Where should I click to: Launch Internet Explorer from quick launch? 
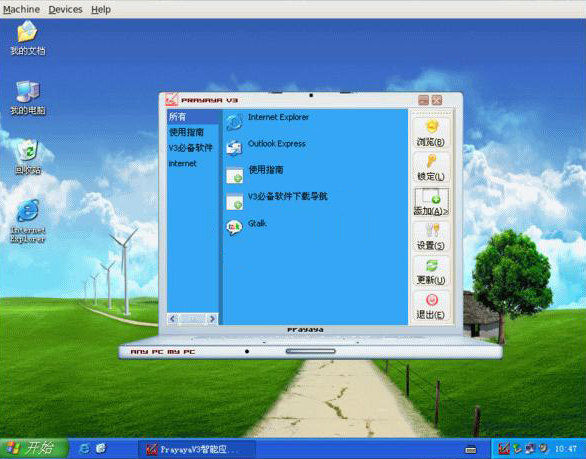click(x=85, y=449)
